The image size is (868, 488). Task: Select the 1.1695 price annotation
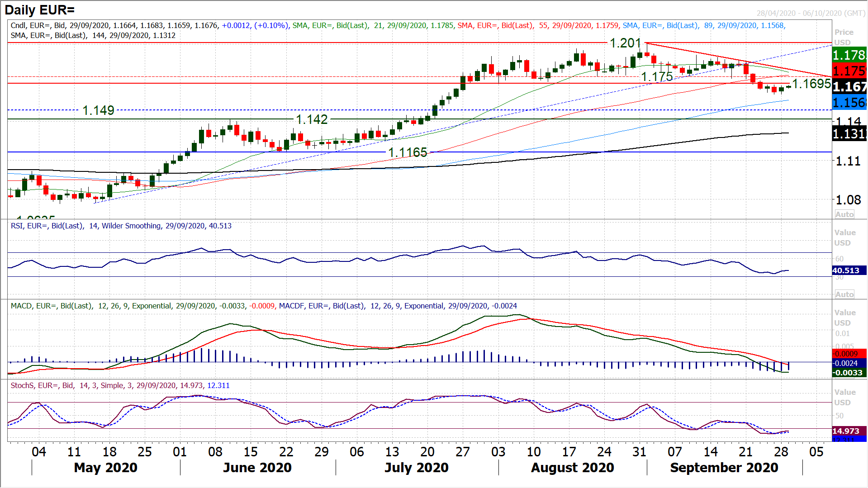coord(811,84)
